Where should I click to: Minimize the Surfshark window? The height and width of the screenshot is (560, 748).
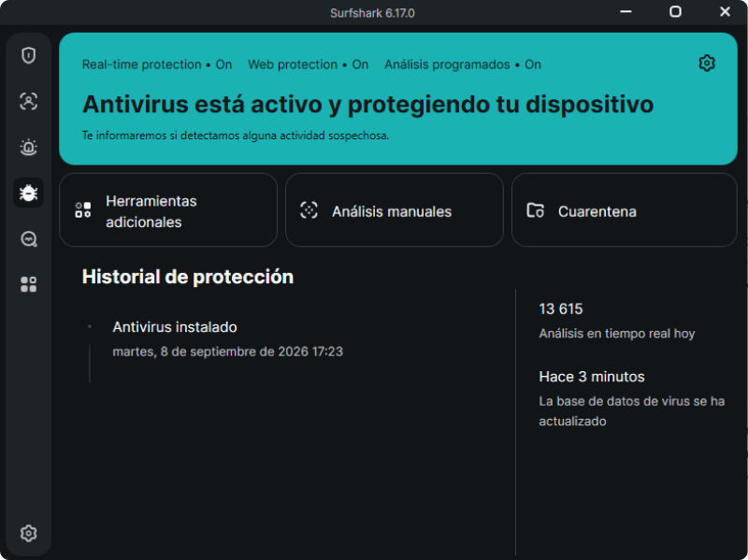pos(626,11)
